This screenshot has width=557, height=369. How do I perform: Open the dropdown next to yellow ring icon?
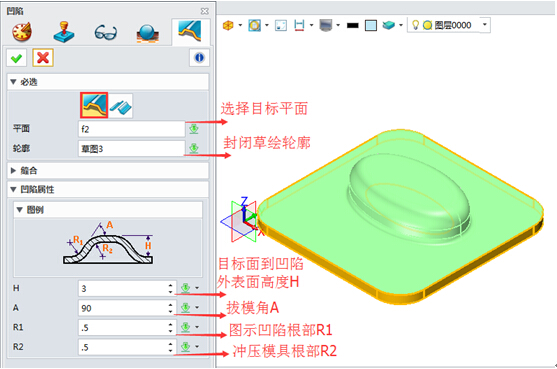click(267, 25)
